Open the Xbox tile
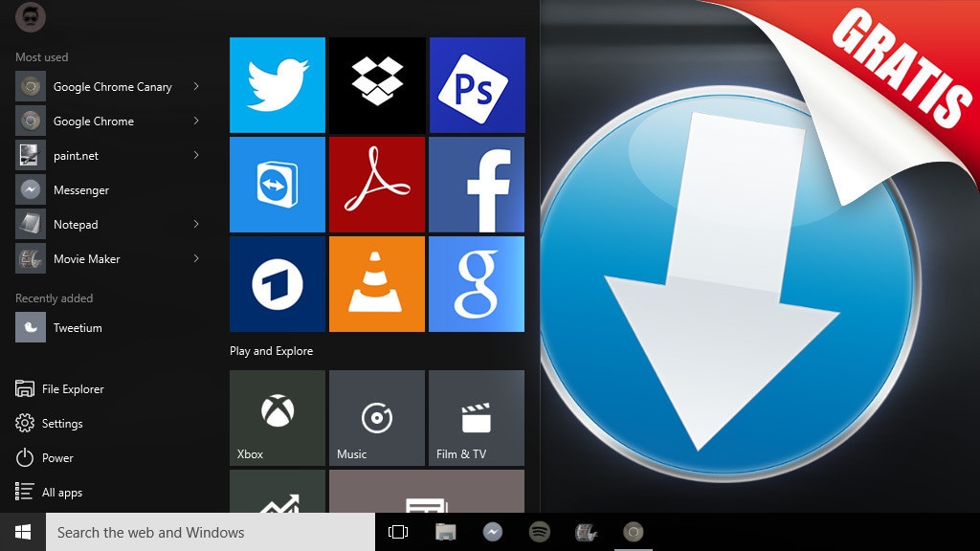This screenshot has height=551, width=980. 277,417
